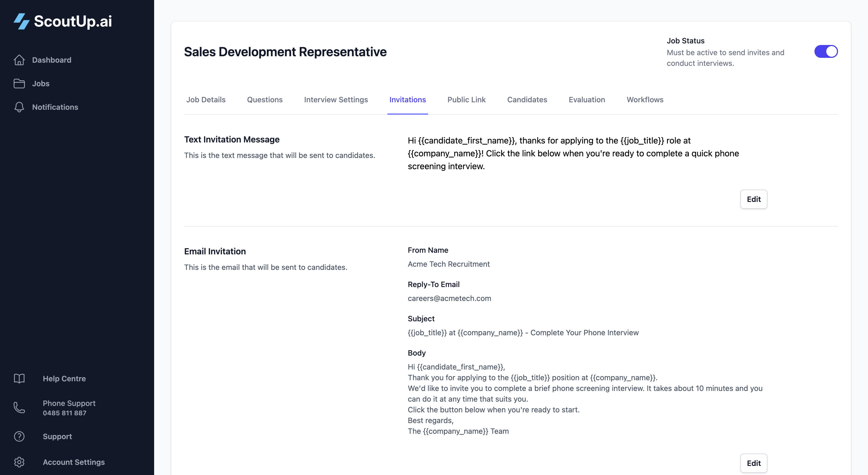Open the Account Settings gear icon

19,462
